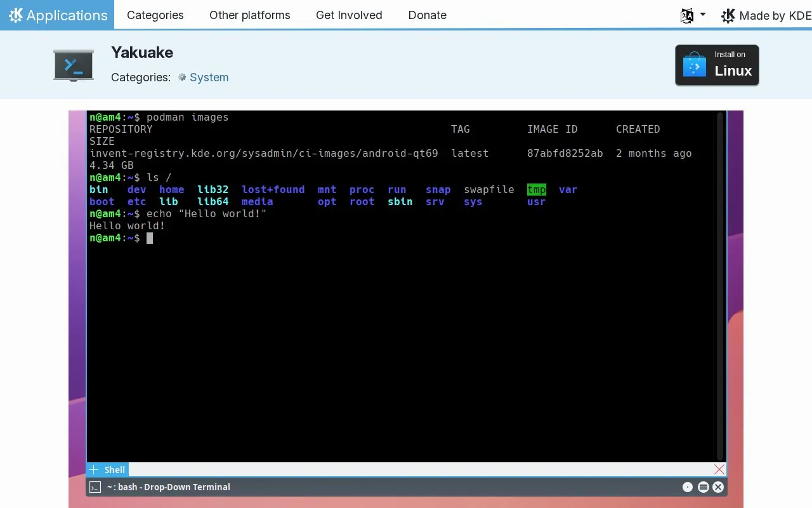Click the 'latest' tag value
Viewport: 812px width, 508px height.
tap(470, 154)
